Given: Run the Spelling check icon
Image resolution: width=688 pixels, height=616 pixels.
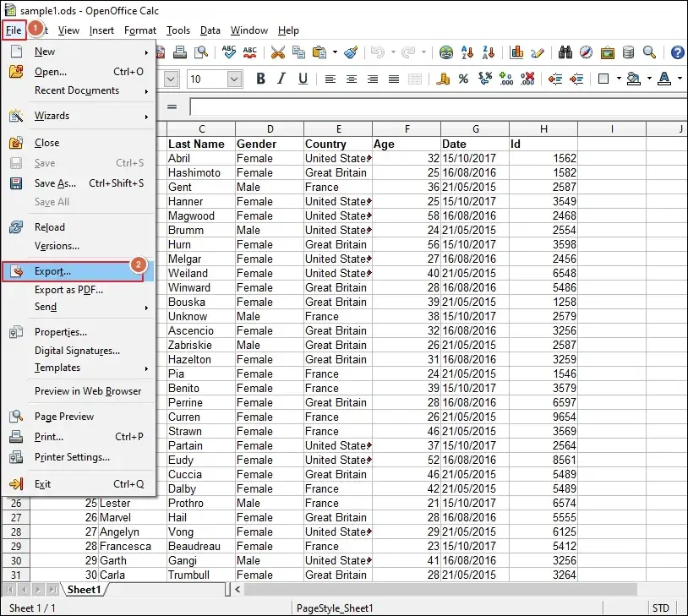Looking at the screenshot, I should point(228,52).
